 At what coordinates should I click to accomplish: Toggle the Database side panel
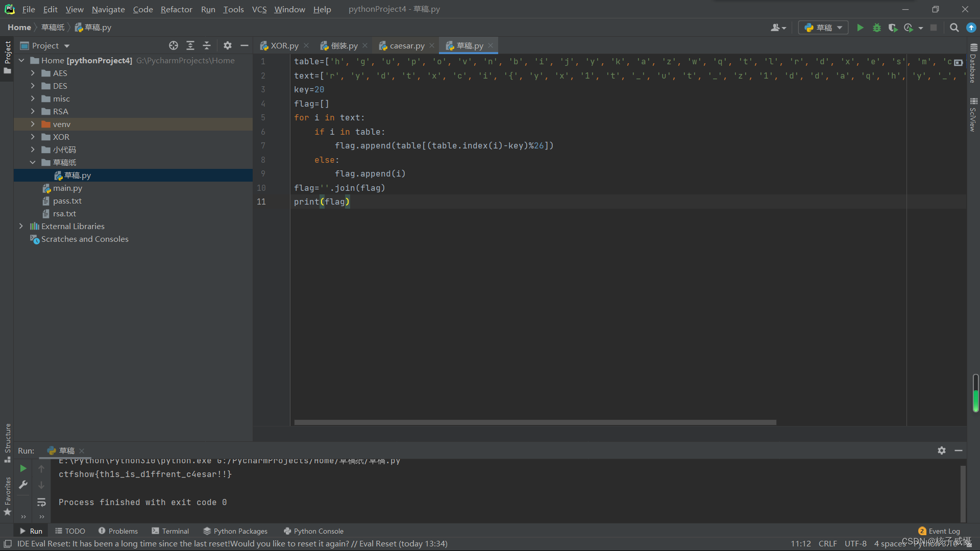(x=973, y=64)
